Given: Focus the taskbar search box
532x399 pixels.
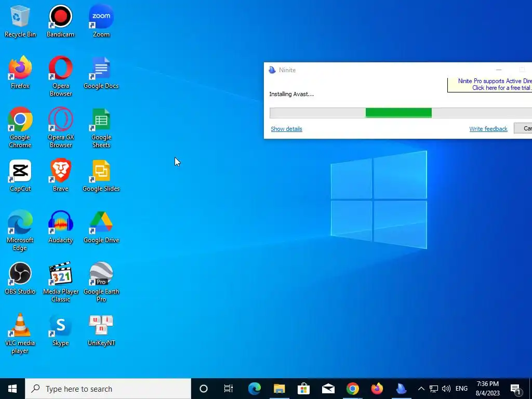Looking at the screenshot, I should 108,389.
